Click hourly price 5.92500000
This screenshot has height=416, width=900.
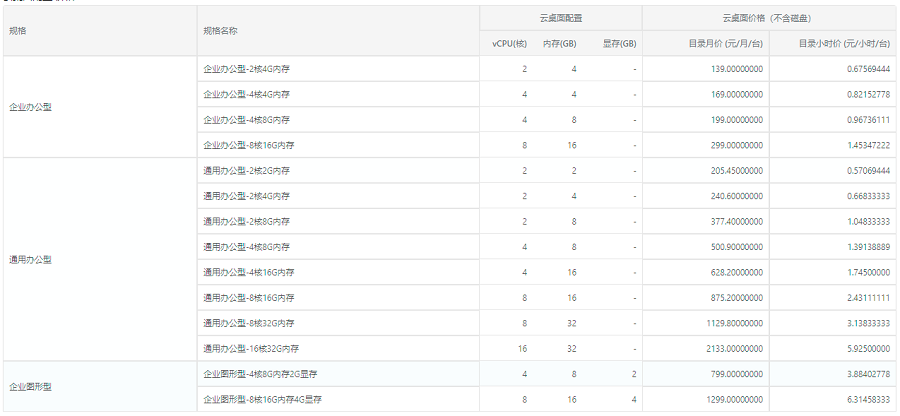(868, 348)
